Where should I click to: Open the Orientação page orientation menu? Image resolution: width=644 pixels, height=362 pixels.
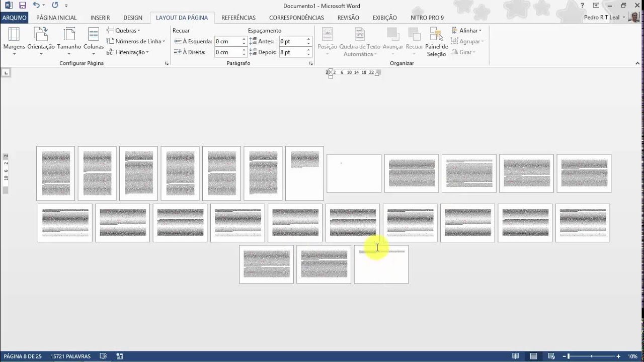[x=41, y=41]
